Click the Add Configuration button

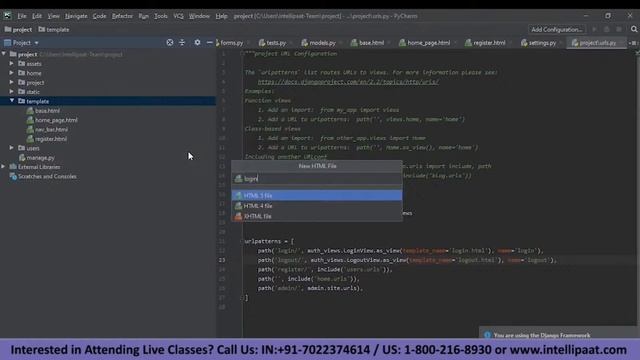click(x=556, y=29)
